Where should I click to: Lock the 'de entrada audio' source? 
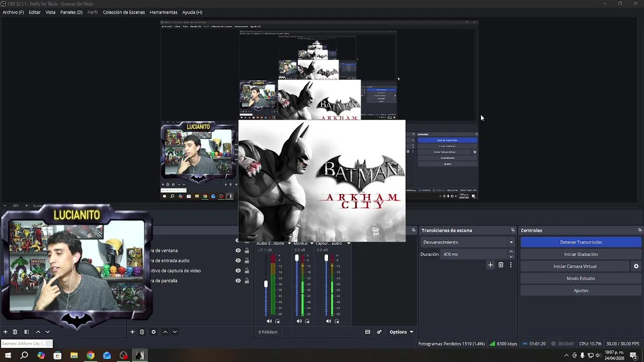(x=247, y=260)
